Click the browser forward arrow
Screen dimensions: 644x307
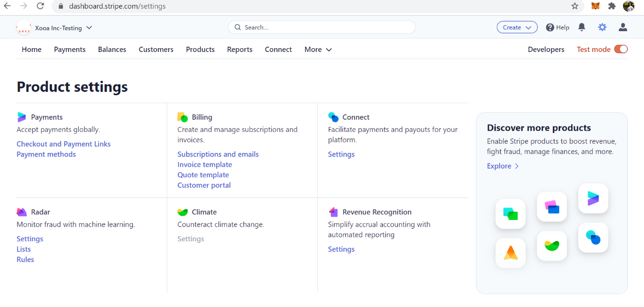coord(24,6)
